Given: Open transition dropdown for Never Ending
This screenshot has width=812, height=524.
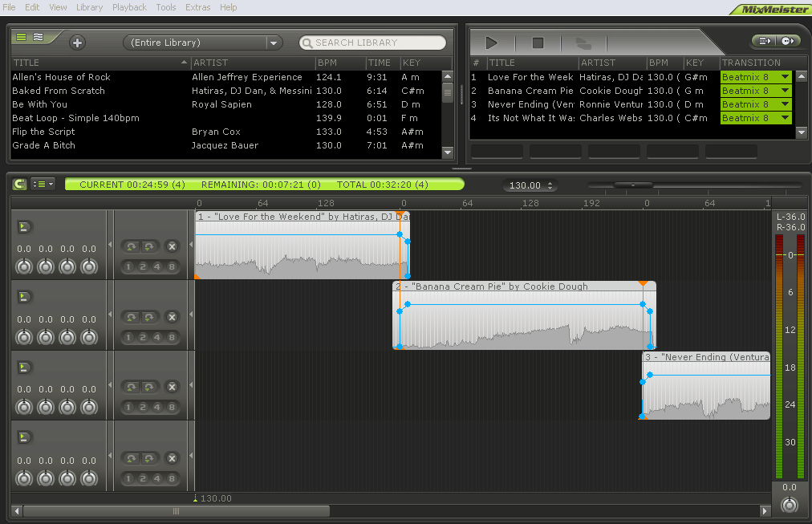Looking at the screenshot, I should tap(785, 104).
